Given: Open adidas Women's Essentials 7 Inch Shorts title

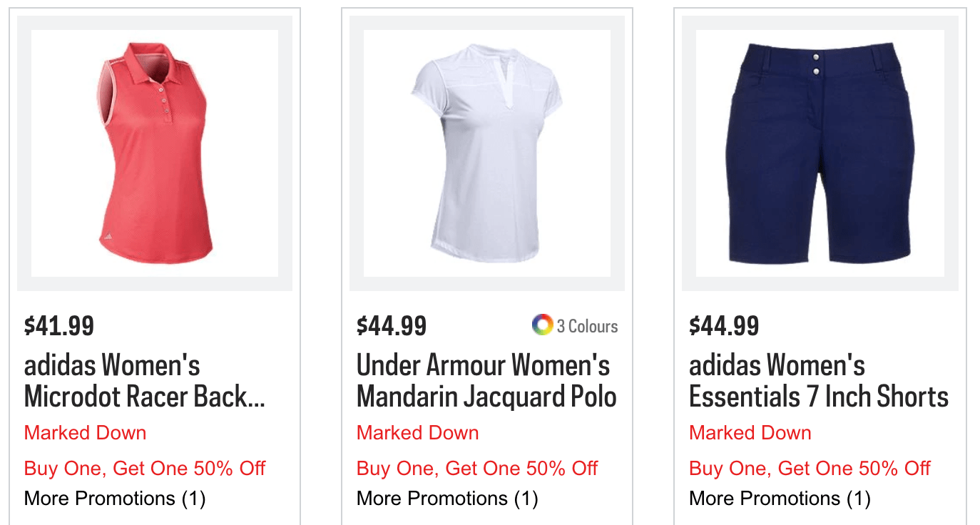Looking at the screenshot, I should (x=819, y=381).
